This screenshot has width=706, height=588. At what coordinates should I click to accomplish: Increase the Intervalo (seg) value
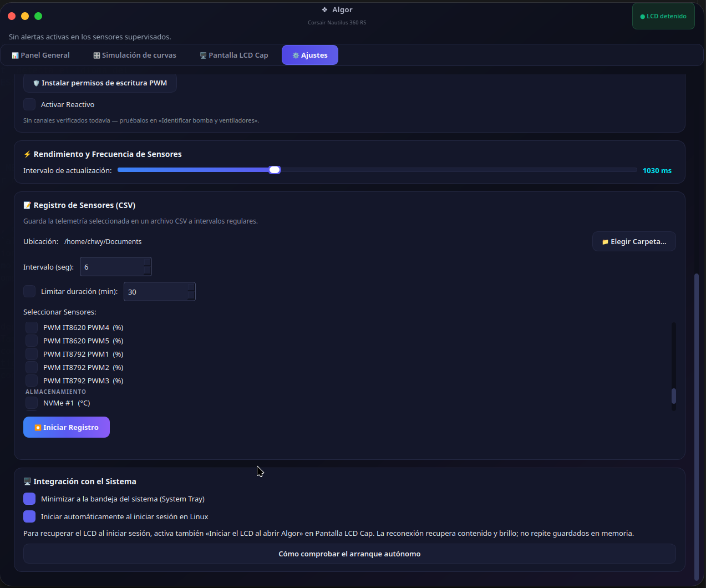click(x=147, y=262)
